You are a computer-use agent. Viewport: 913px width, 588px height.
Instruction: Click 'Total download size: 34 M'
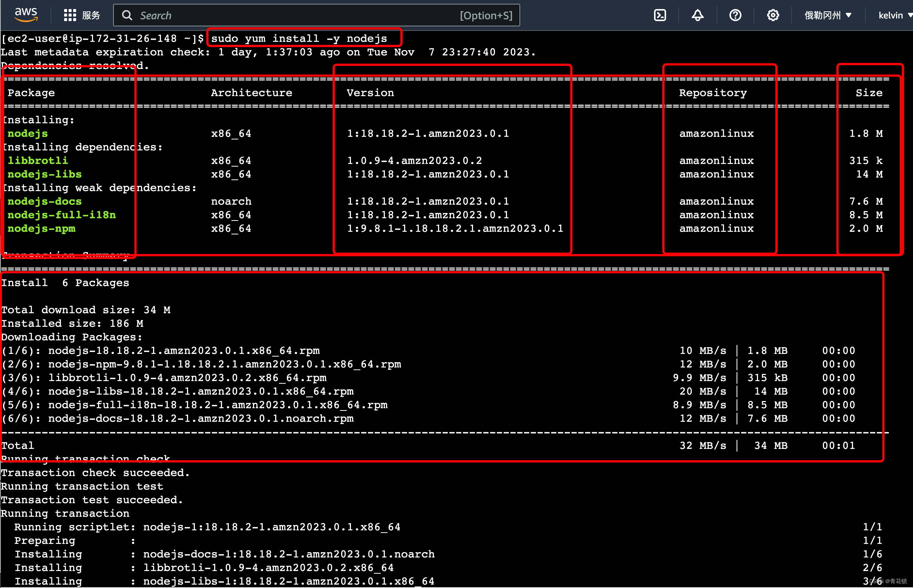[86, 311]
